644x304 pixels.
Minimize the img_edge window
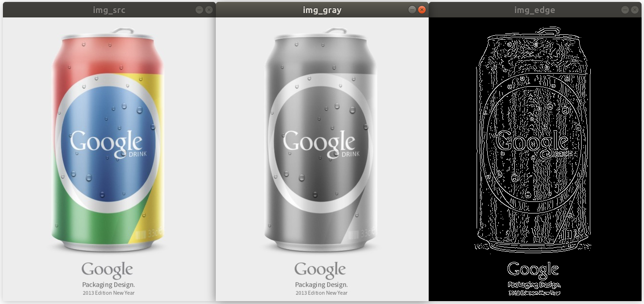tap(625, 10)
